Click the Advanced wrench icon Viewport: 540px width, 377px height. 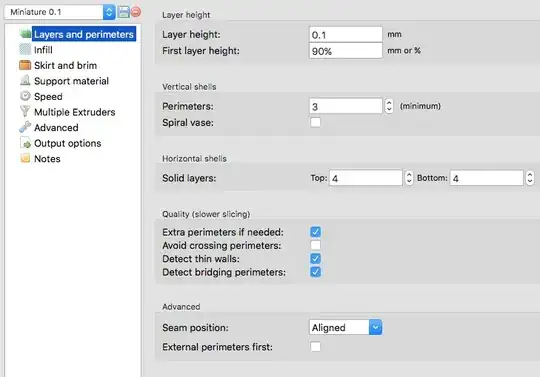[x=25, y=127]
